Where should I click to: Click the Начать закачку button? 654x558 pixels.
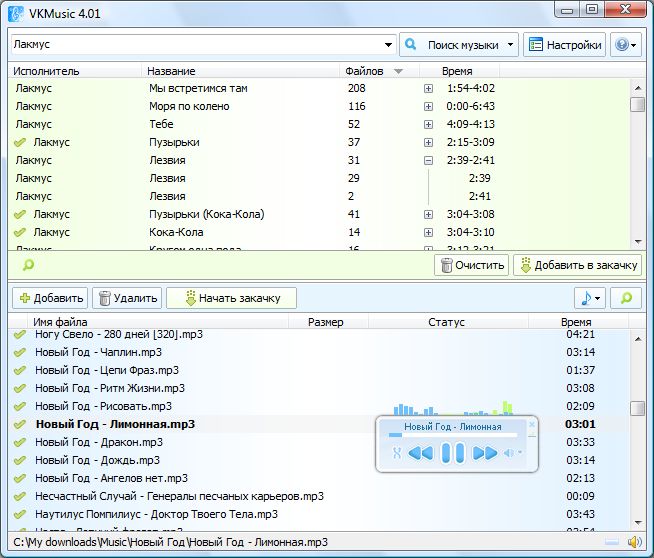coord(231,298)
